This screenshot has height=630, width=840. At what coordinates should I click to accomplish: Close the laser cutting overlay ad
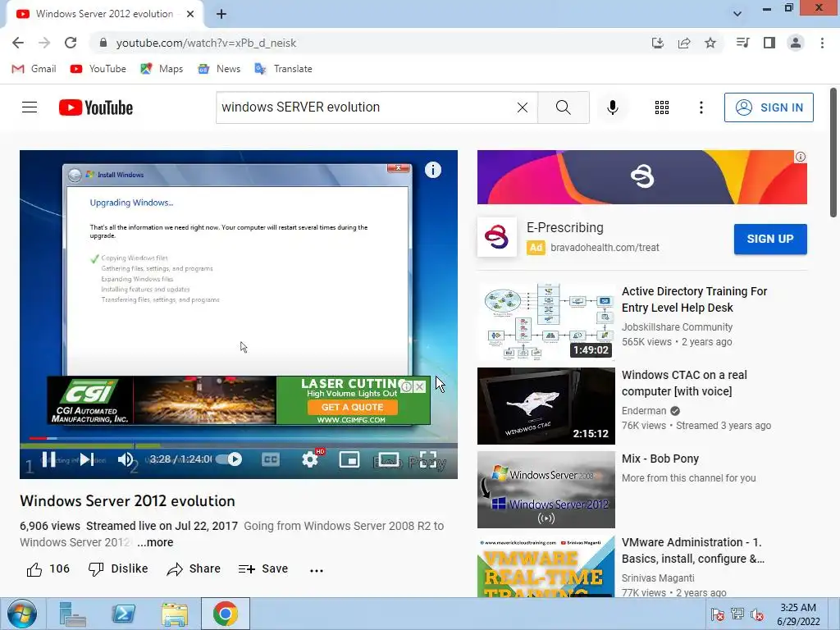point(420,387)
